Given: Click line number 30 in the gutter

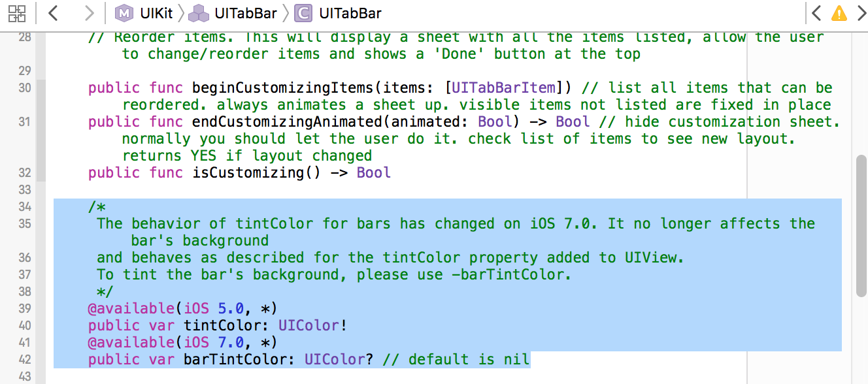Looking at the screenshot, I should point(25,88).
